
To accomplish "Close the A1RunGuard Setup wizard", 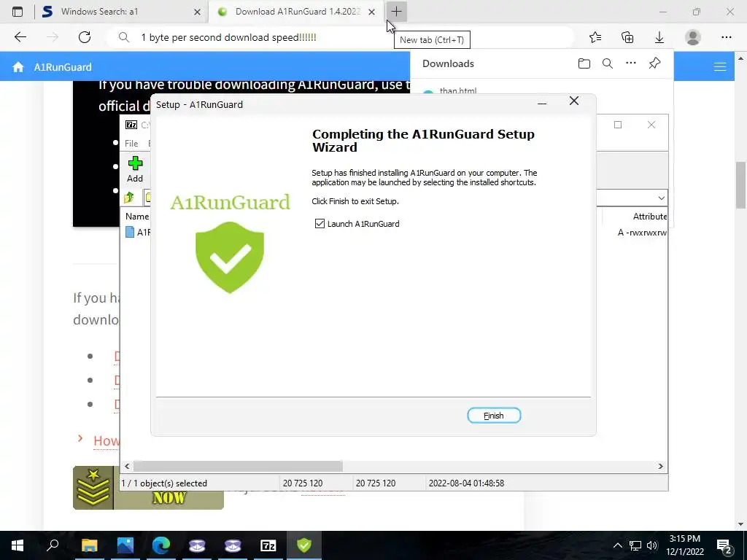I will (574, 101).
